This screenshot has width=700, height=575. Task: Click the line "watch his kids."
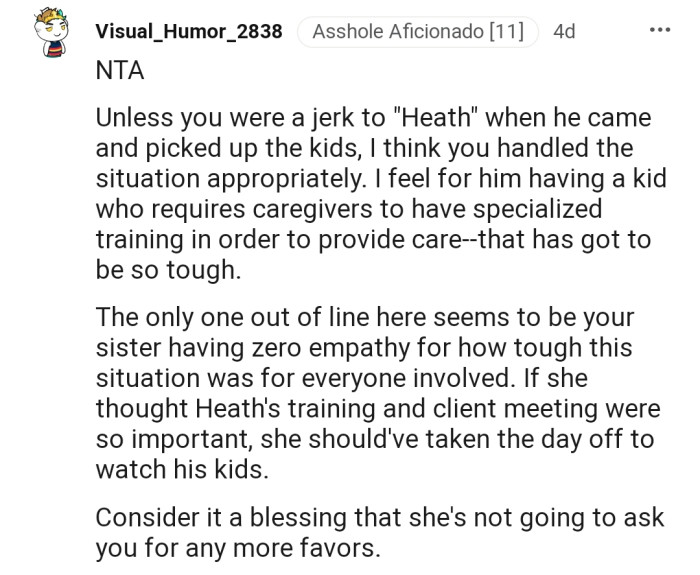click(182, 469)
